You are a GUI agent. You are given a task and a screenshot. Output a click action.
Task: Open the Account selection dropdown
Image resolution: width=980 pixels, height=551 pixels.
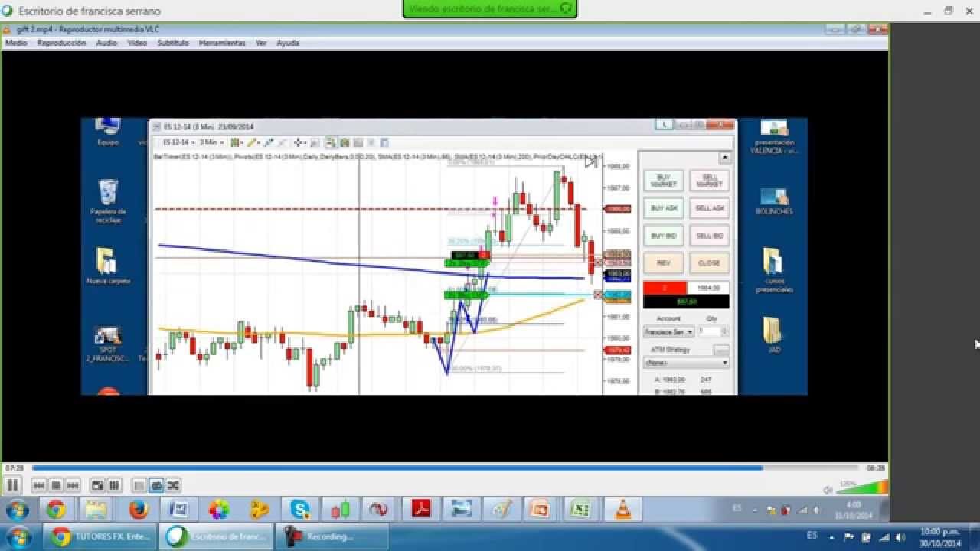point(668,331)
